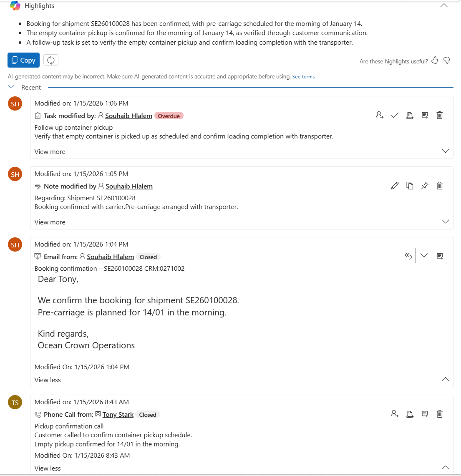Collapse the Recent timeline section

[11, 87]
